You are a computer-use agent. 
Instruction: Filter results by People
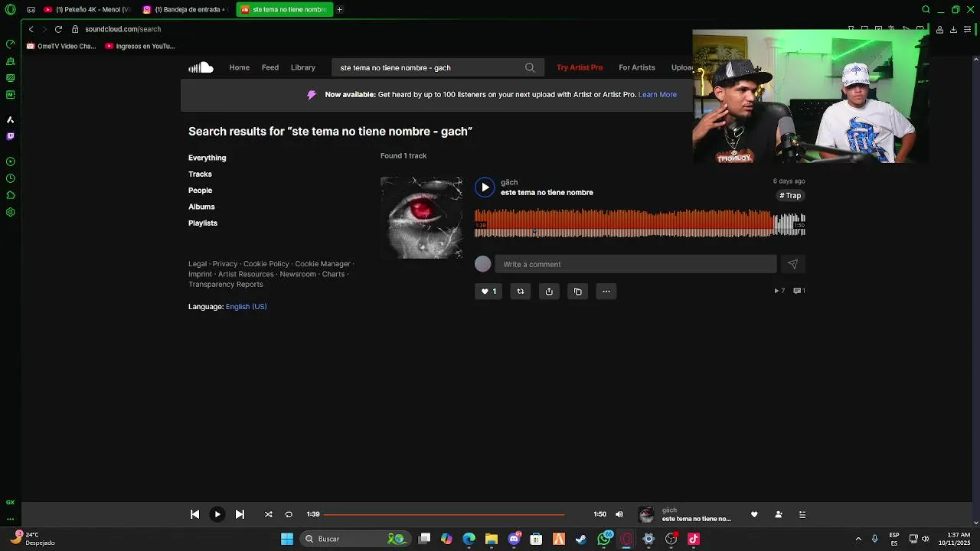[201, 190]
